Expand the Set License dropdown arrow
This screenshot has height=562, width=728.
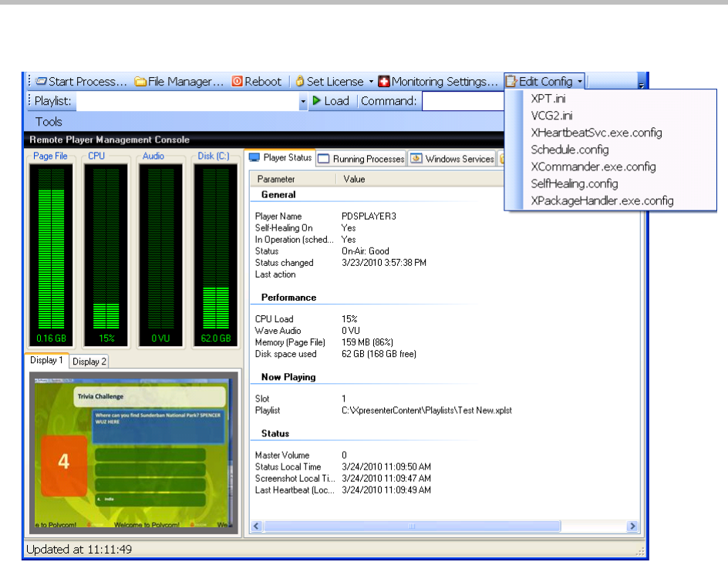(370, 82)
